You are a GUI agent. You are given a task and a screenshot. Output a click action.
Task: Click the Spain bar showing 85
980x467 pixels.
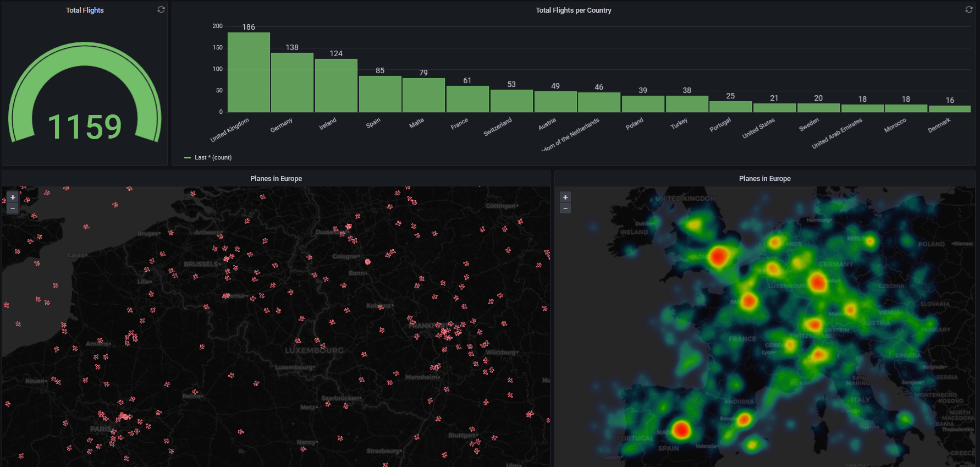click(380, 94)
